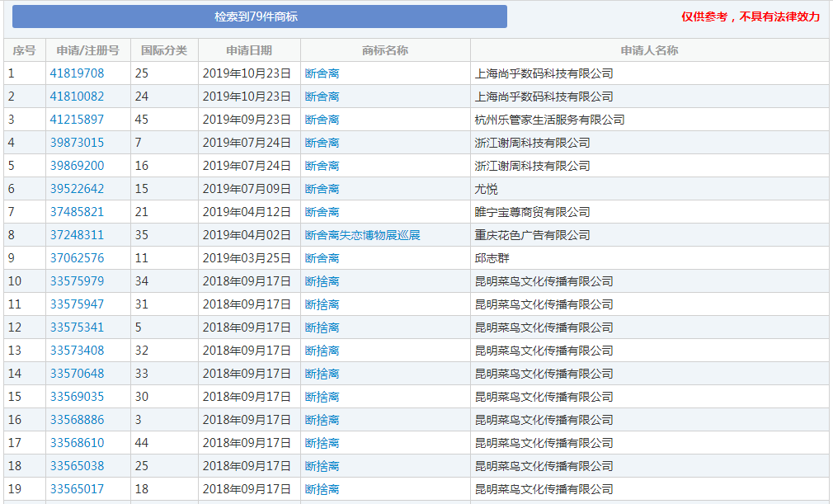This screenshot has height=504, width=833.
Task: Click the 序号 column header
Action: (25, 50)
